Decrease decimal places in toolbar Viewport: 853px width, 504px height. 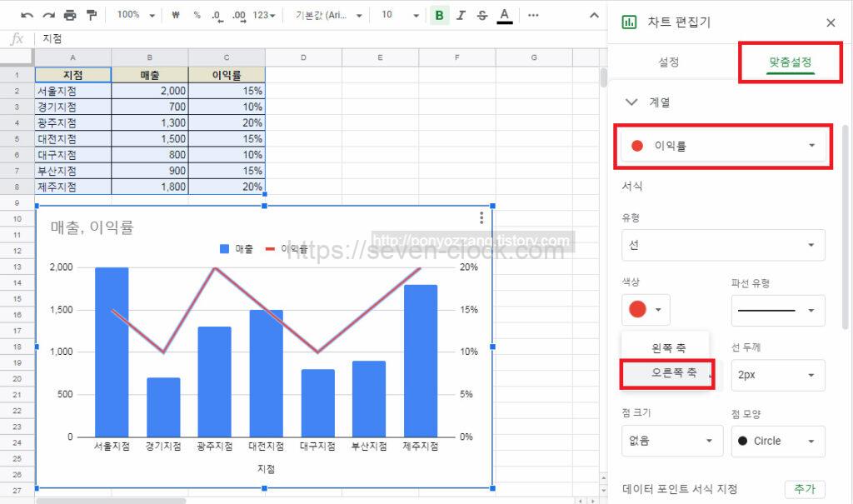(217, 15)
